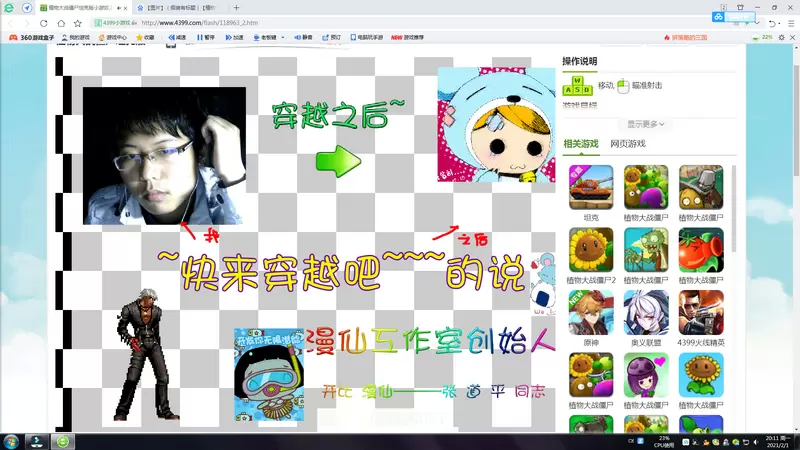Go to the browser home page icon
Image resolution: width=800 pixels, height=450 pixels.
coord(61,23)
